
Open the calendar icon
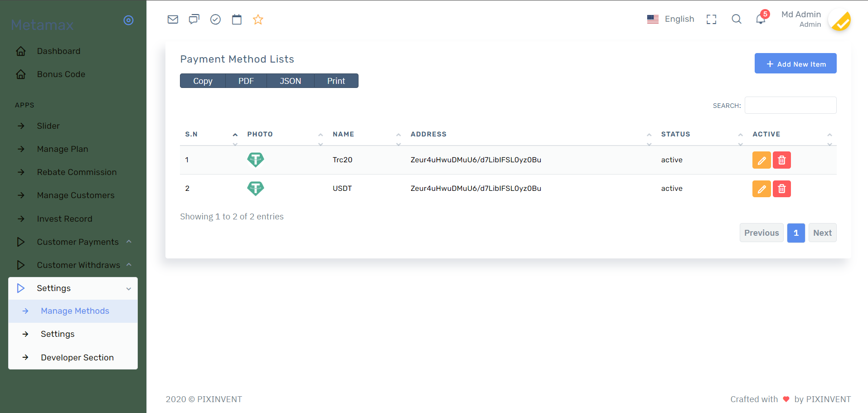237,19
